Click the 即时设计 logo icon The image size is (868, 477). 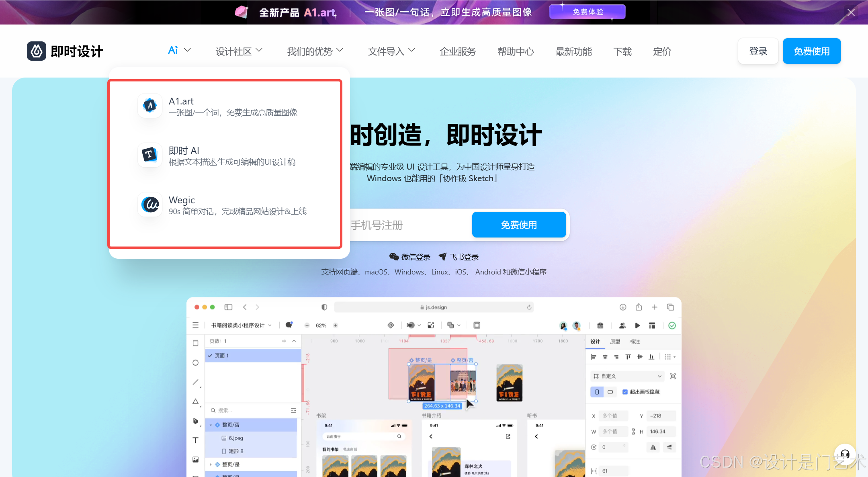coord(37,51)
